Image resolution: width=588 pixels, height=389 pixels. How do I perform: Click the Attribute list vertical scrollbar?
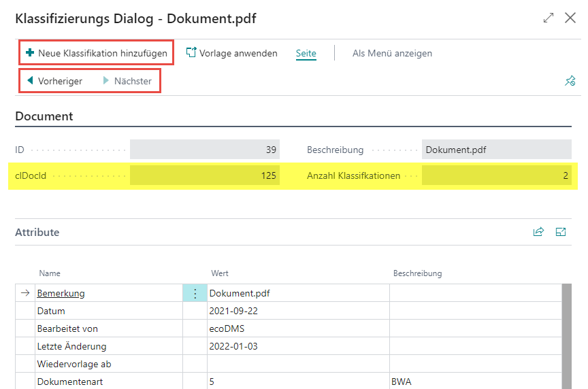coord(567,336)
